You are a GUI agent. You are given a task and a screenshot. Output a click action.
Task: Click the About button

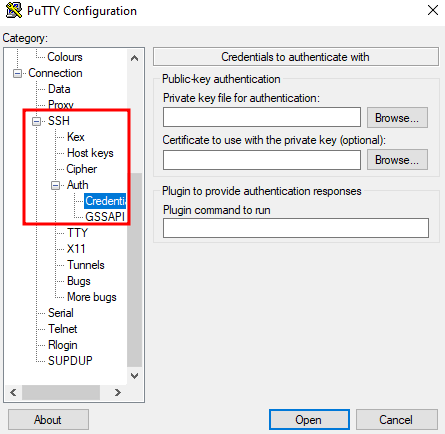tap(48, 420)
